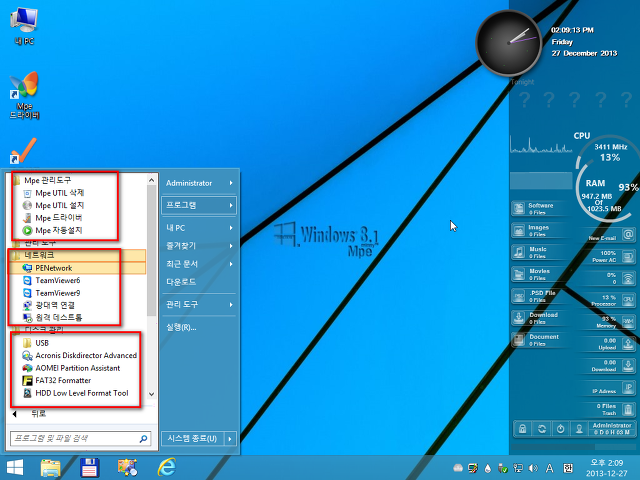Click the search magnifier icon

click(143, 439)
